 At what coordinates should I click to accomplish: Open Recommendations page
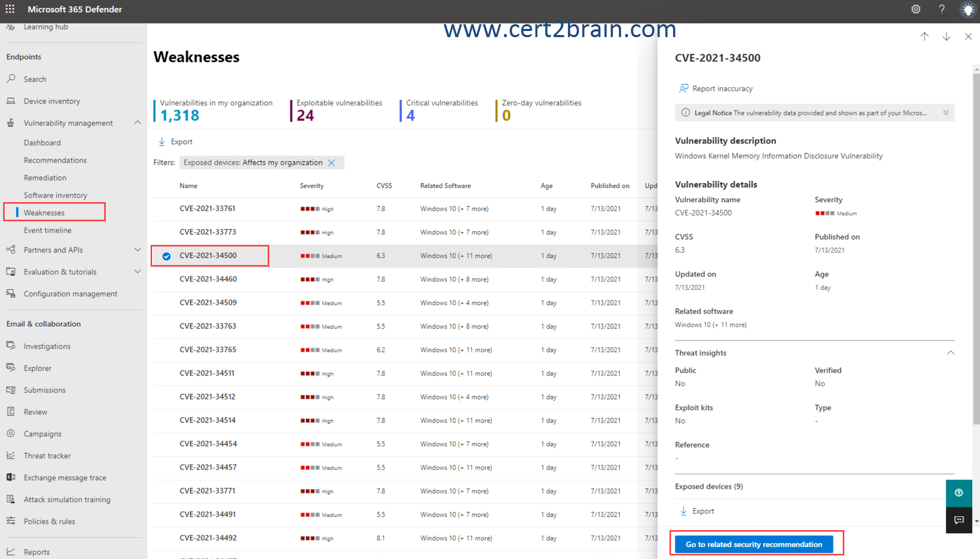click(x=55, y=160)
